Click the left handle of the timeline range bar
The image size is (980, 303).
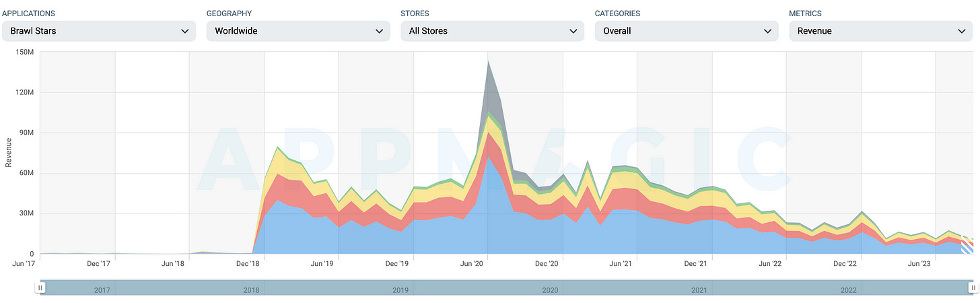pyautogui.click(x=40, y=288)
